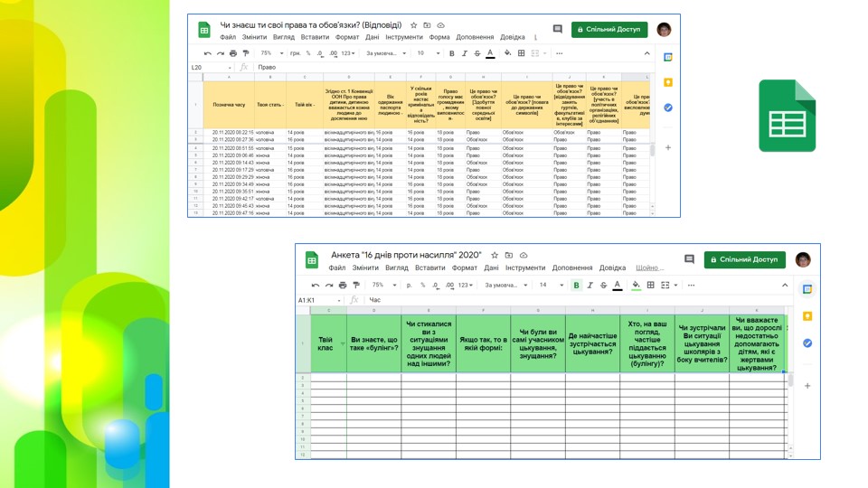Click 'Спільний Доступ' button in upper spreadsheet
The width and height of the screenshot is (868, 488).
point(609,29)
